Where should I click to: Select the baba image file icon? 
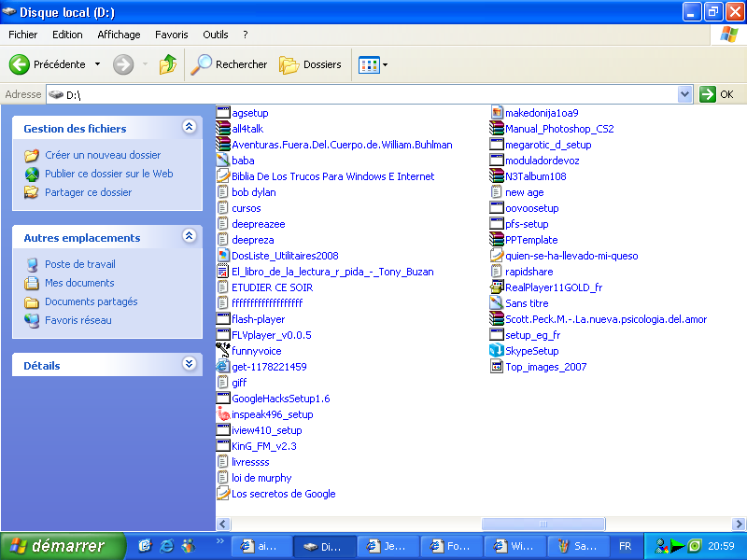click(223, 160)
